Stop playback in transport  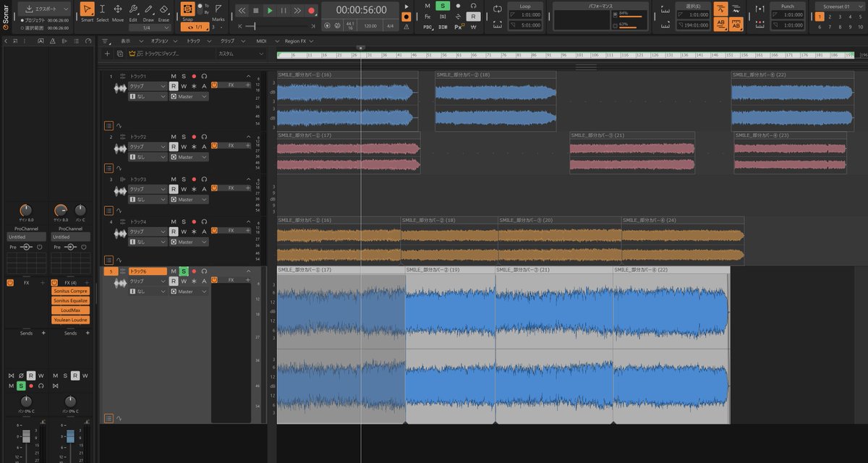tap(256, 11)
